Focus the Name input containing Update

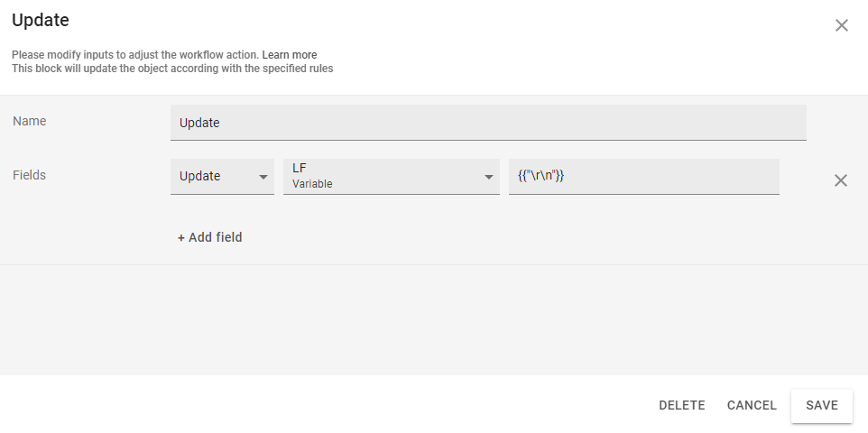[487, 123]
